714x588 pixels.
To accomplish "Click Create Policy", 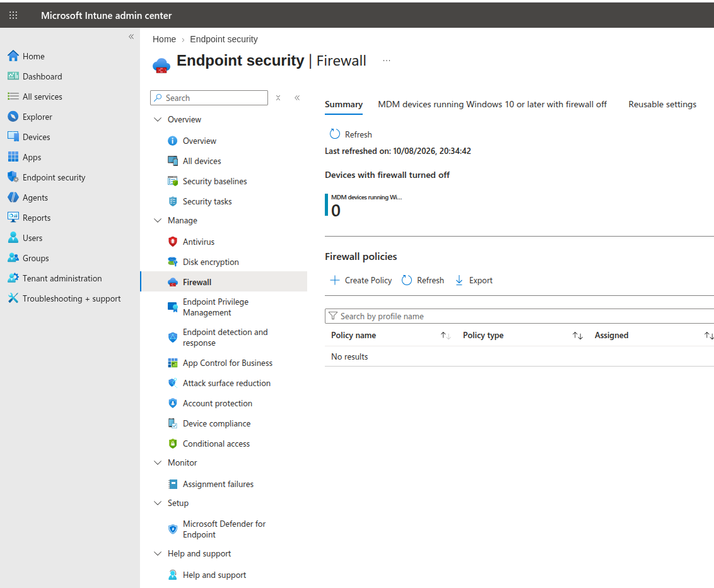I will pos(361,280).
